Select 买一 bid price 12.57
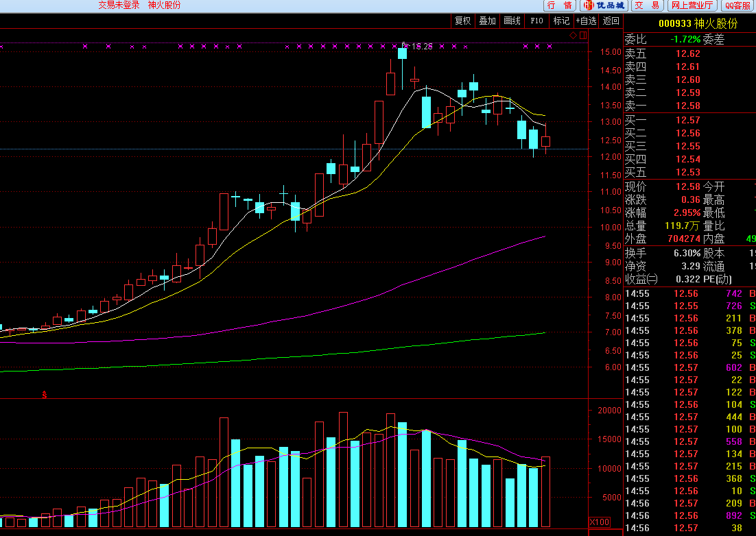The height and width of the screenshot is (536, 756). [687, 120]
